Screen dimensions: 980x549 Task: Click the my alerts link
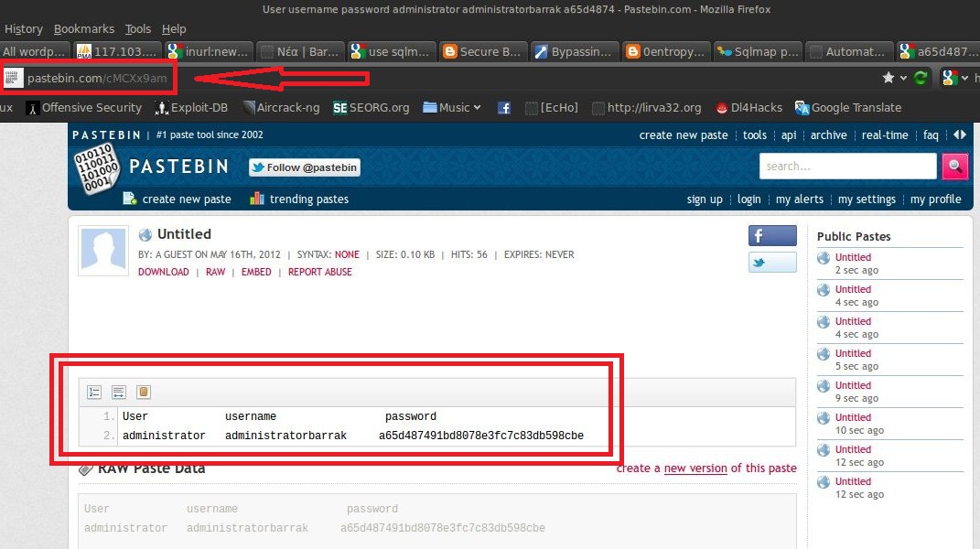point(800,199)
